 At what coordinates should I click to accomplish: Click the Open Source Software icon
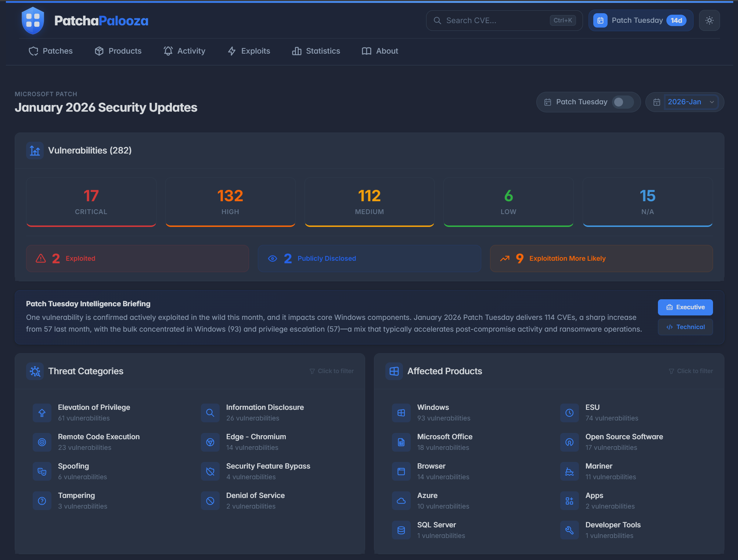coord(569,442)
